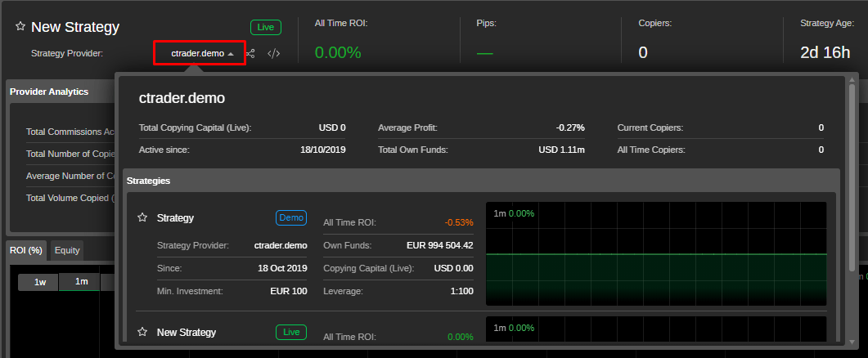Image resolution: width=868 pixels, height=358 pixels.
Task: Click the Average Profit -0.27% value
Action: (x=570, y=128)
